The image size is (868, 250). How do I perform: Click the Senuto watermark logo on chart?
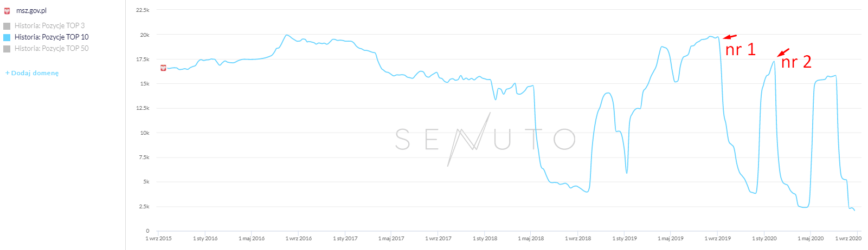[485, 139]
